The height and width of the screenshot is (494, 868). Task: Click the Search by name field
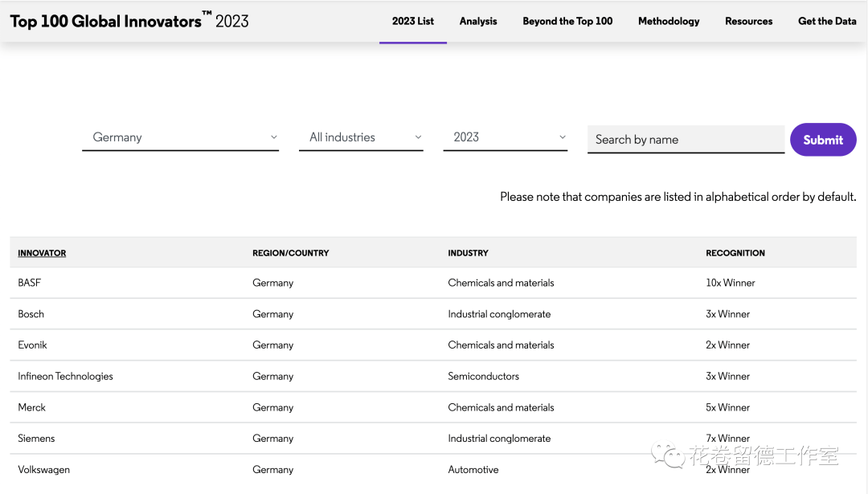[x=686, y=140]
